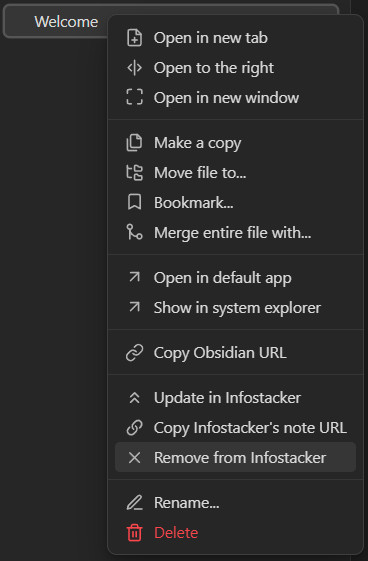This screenshot has height=561, width=368.
Task: Click the link icon beside Copy Infostacker's note URL
Action: click(134, 428)
